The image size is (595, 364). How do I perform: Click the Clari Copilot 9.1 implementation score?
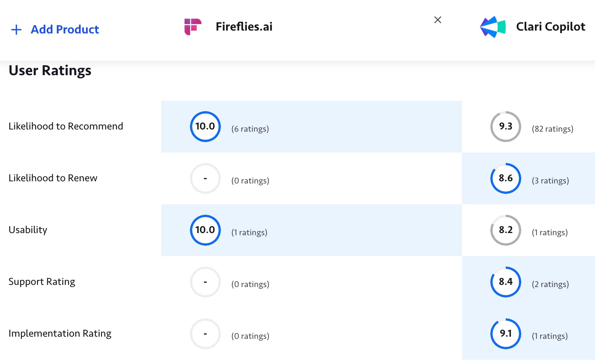click(x=505, y=334)
